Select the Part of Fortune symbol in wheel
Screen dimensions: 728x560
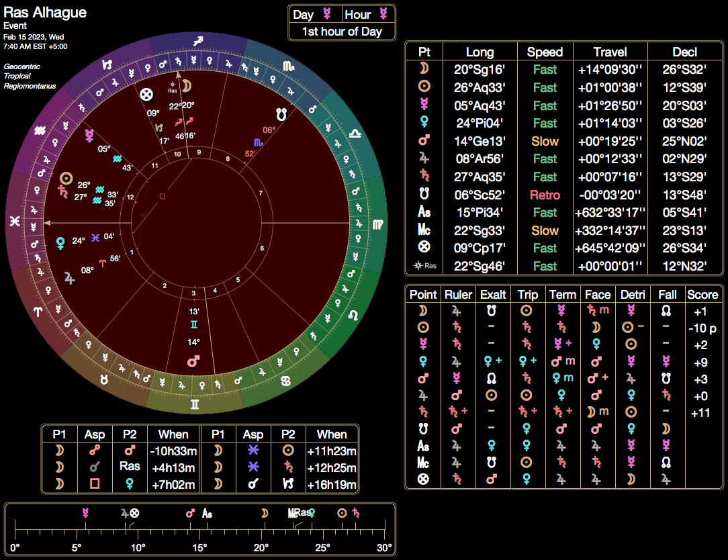[145, 95]
